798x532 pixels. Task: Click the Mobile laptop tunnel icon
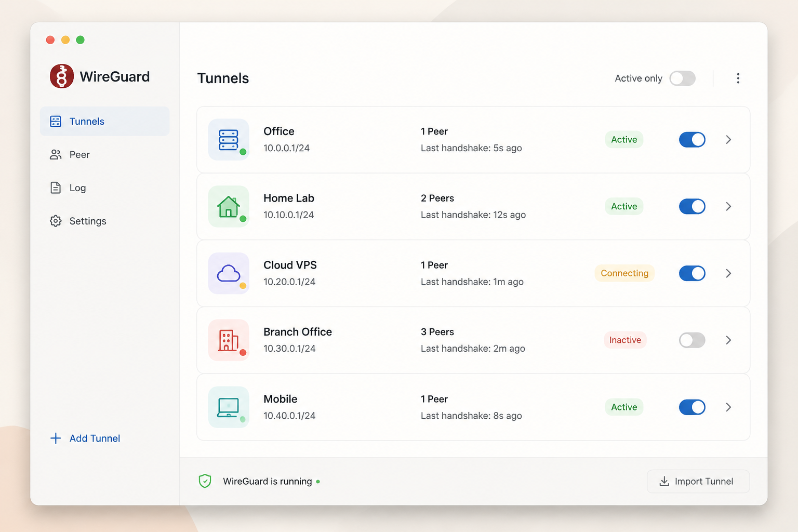229,407
